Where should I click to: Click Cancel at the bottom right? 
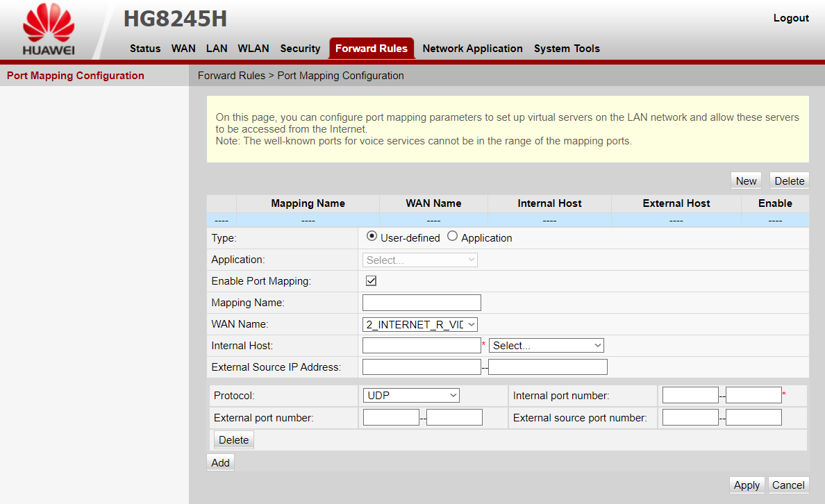[788, 485]
